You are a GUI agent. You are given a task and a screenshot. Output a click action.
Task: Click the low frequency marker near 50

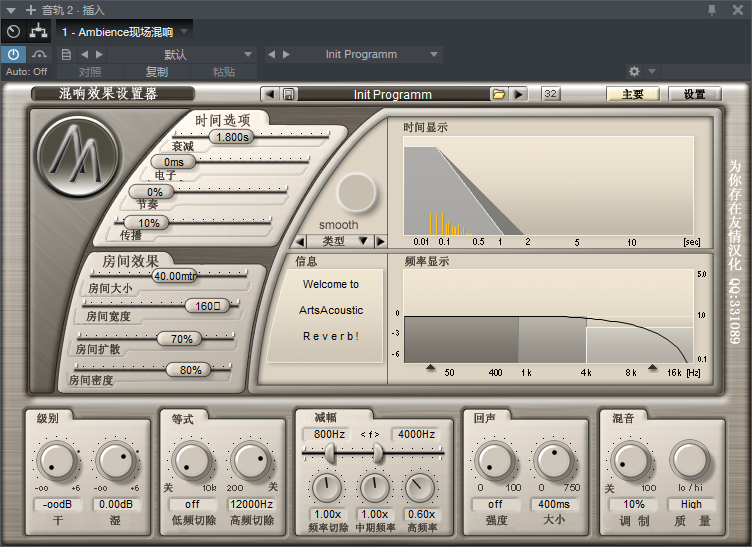(x=431, y=367)
